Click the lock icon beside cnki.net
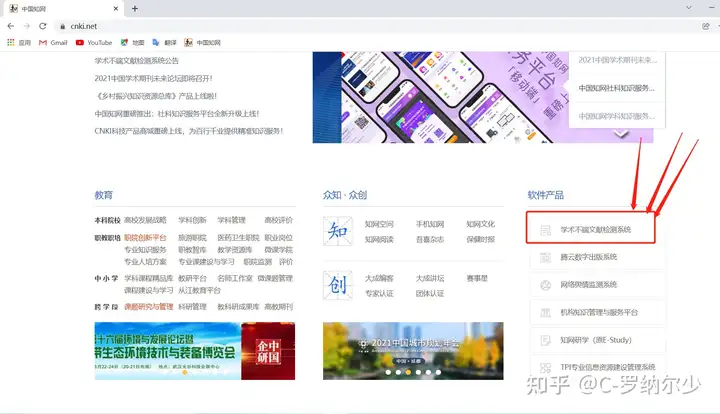This screenshot has height=414, width=720. [63, 27]
